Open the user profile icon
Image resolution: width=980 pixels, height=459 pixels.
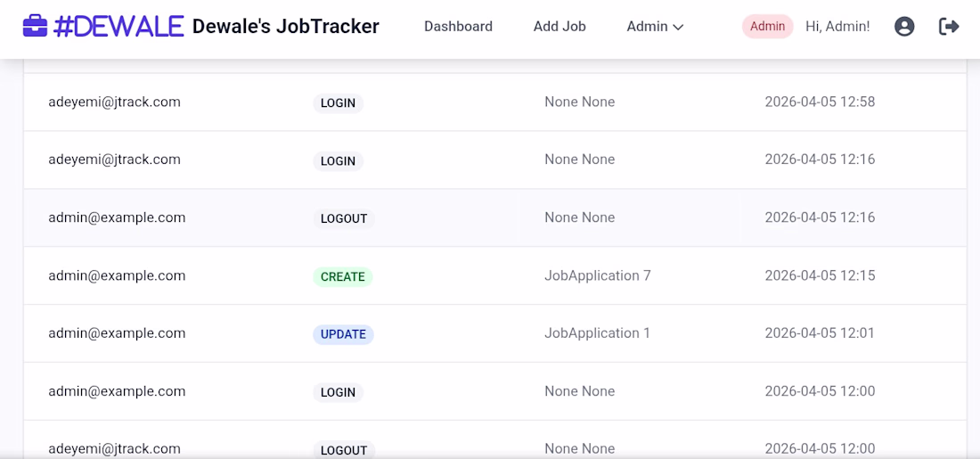pyautogui.click(x=904, y=27)
